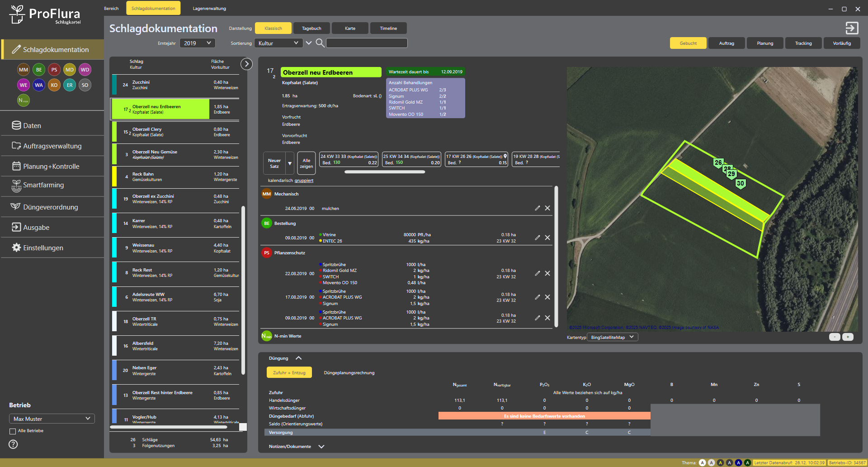Switch list view to gruppiert

[x=304, y=181]
